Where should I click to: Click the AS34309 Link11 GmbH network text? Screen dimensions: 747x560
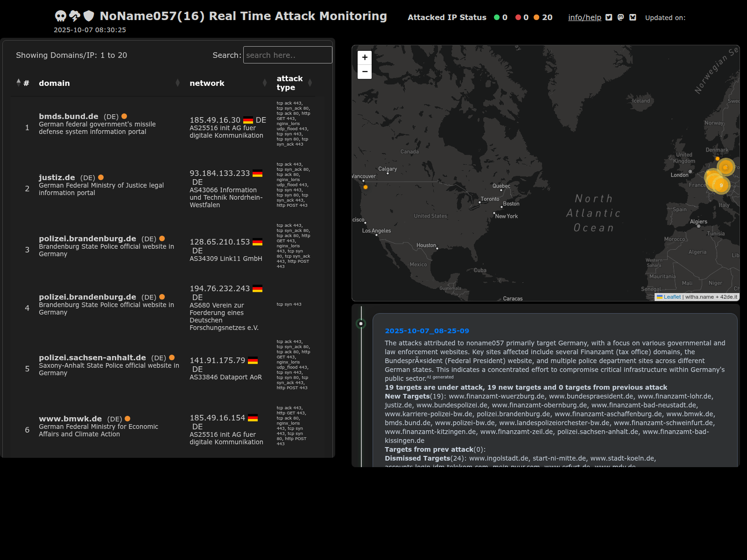(x=226, y=259)
